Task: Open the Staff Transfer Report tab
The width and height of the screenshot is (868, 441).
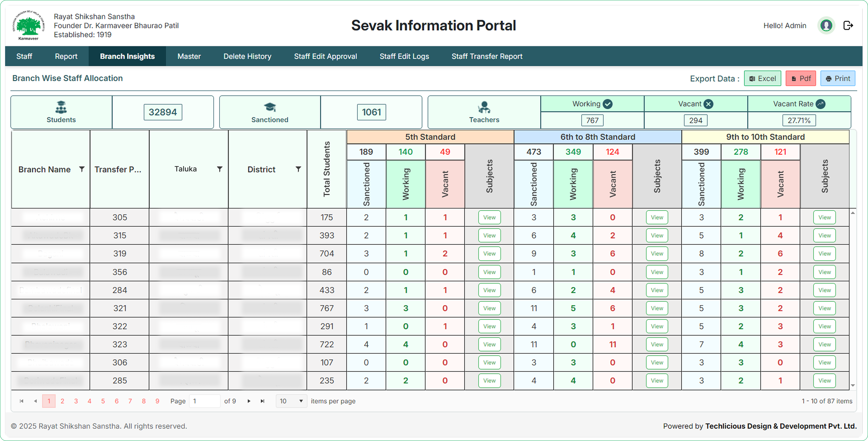Action: pyautogui.click(x=487, y=56)
